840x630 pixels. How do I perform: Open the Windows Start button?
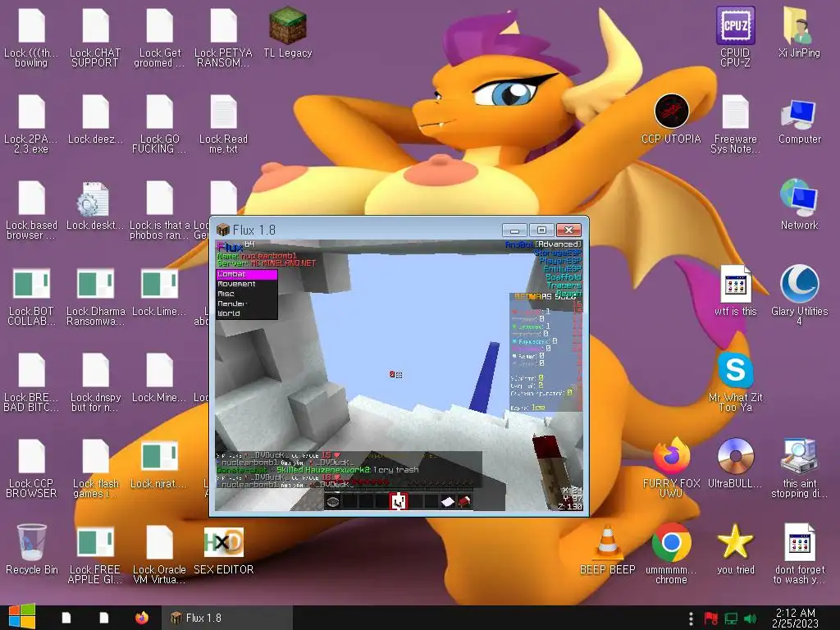pos(21,617)
